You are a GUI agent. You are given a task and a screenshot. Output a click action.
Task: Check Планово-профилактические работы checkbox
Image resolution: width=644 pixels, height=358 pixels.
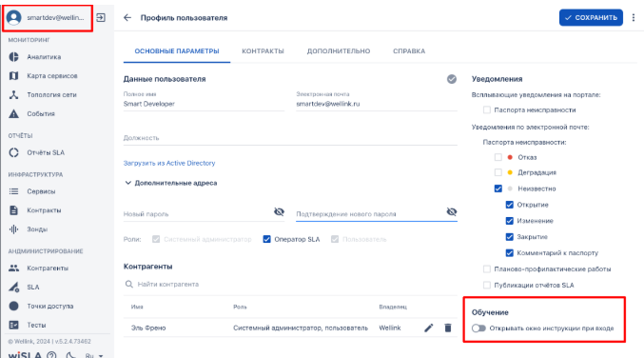coord(487,268)
